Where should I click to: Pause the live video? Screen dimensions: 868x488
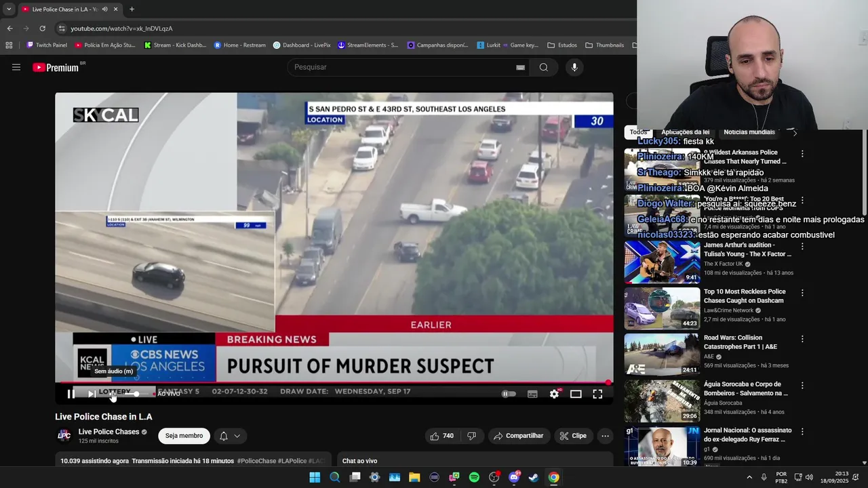[71, 394]
